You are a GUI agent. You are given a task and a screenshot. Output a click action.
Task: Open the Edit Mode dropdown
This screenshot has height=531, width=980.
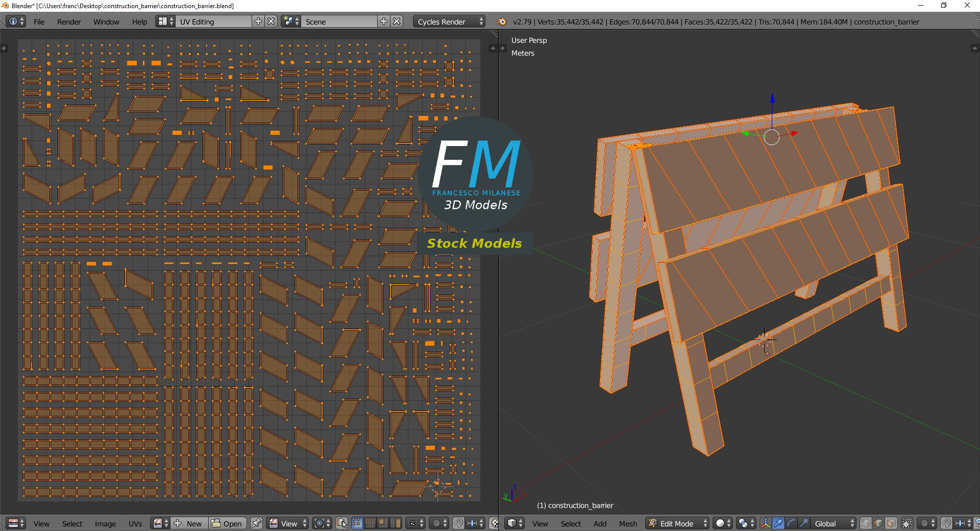677,523
